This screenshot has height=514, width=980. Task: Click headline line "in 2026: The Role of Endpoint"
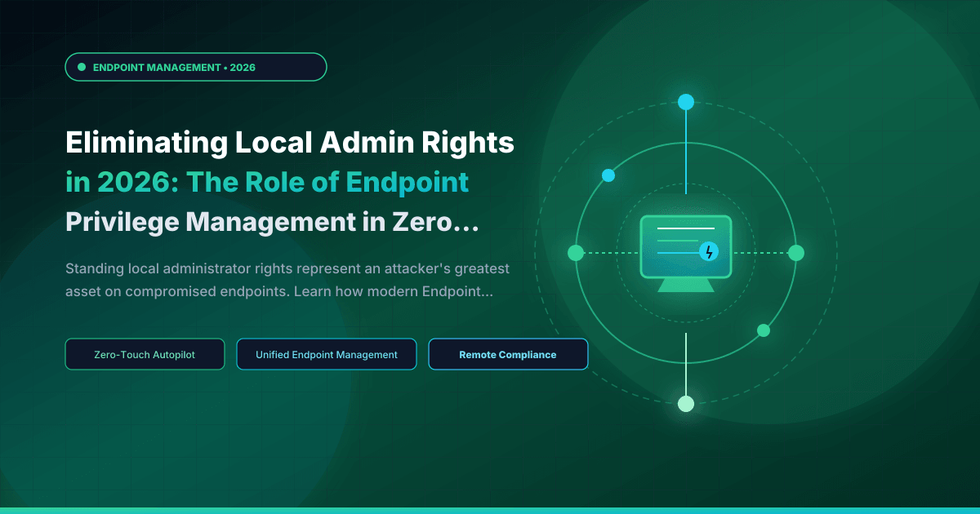tap(267, 183)
